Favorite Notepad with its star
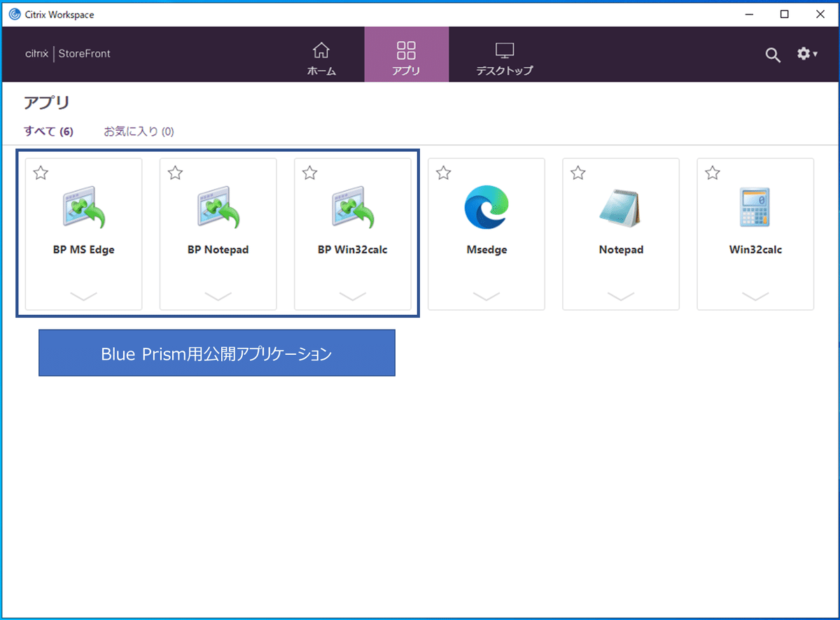Screen dimensions: 840x620 (x=577, y=173)
